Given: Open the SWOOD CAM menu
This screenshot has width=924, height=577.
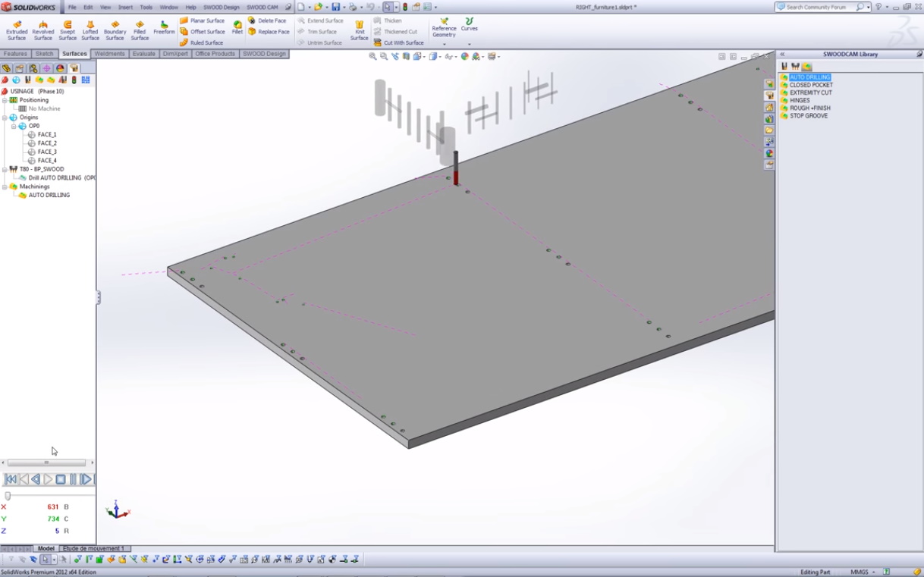Looking at the screenshot, I should pyautogui.click(x=262, y=7).
